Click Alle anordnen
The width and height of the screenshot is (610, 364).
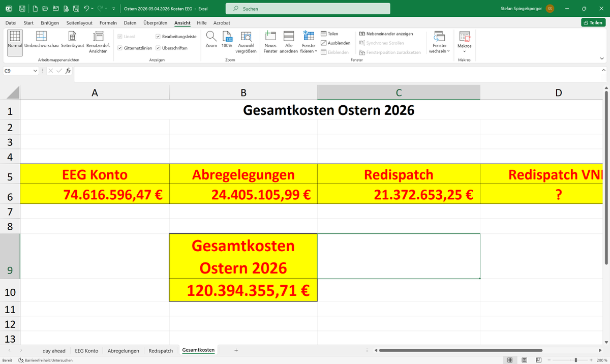(x=289, y=42)
